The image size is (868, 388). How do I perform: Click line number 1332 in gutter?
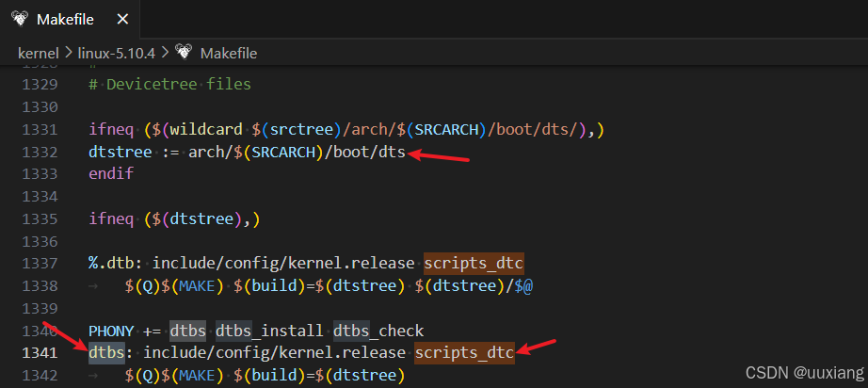40,152
